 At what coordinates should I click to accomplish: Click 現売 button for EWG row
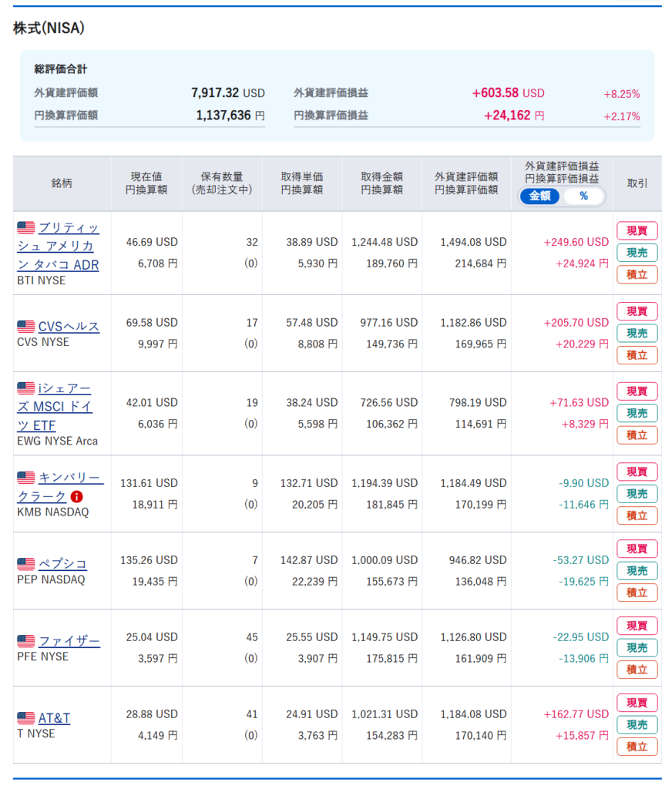(637, 413)
